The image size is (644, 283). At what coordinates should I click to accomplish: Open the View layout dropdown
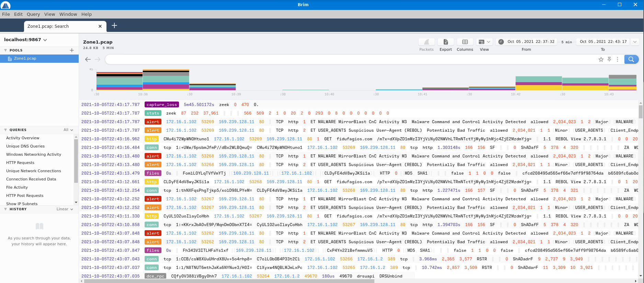(x=484, y=42)
